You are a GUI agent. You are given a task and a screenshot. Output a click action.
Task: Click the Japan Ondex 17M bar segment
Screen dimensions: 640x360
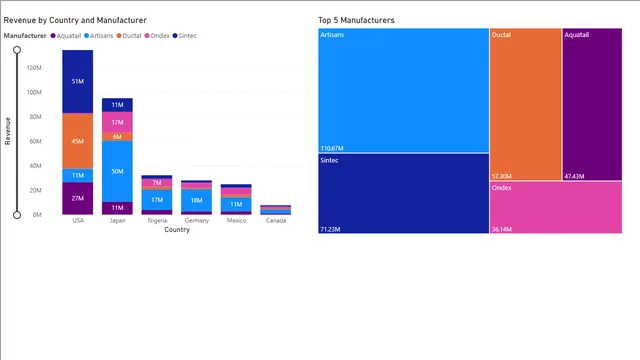coord(117,122)
